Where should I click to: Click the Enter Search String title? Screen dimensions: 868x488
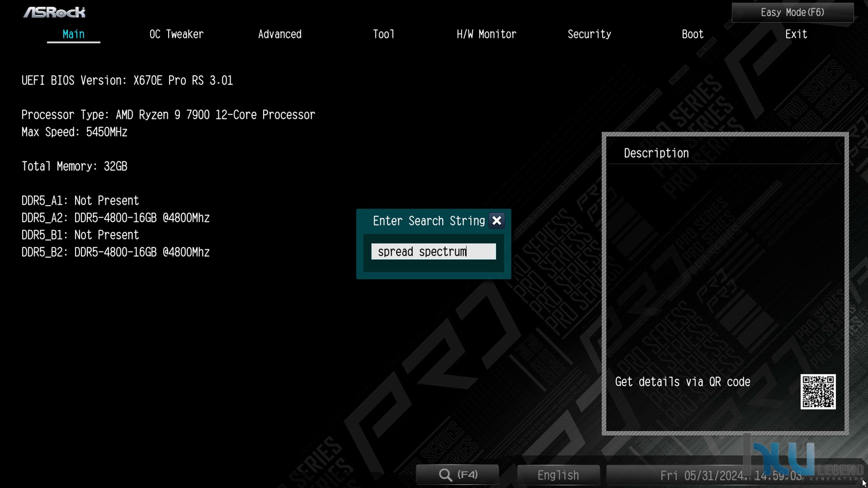pyautogui.click(x=429, y=221)
